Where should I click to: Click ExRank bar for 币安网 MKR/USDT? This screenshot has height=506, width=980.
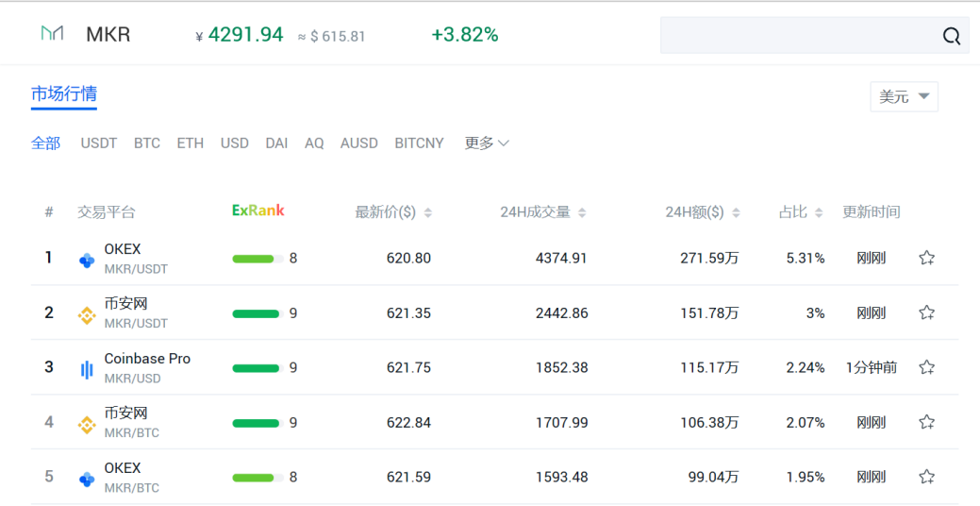click(x=257, y=314)
